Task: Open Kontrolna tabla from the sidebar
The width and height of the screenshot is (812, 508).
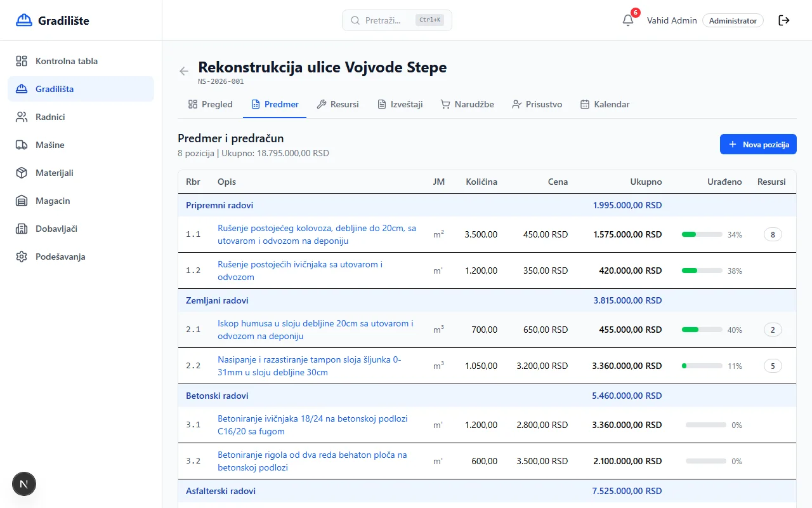Action: 67,61
